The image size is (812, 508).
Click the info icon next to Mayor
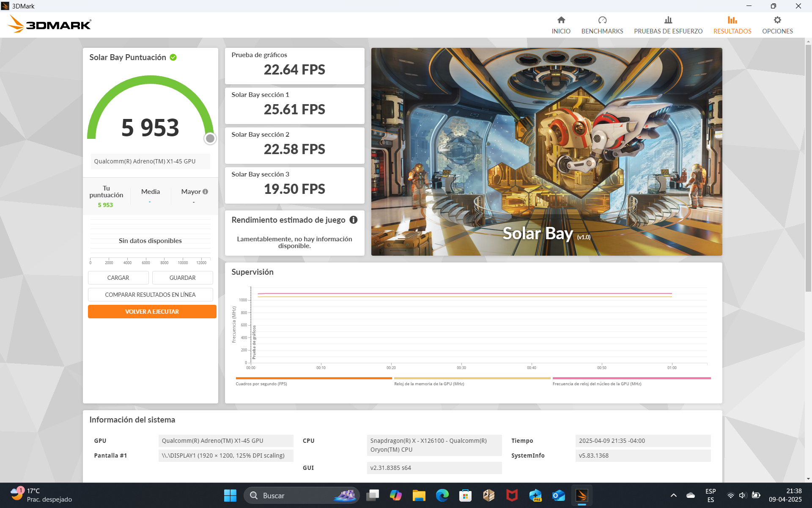205,191
